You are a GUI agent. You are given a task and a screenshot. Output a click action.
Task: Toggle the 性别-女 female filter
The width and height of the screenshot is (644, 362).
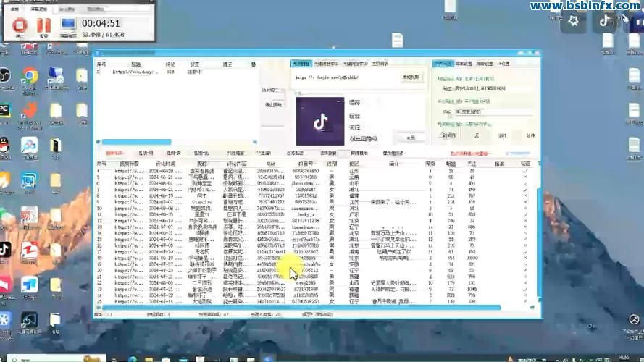coord(173,153)
